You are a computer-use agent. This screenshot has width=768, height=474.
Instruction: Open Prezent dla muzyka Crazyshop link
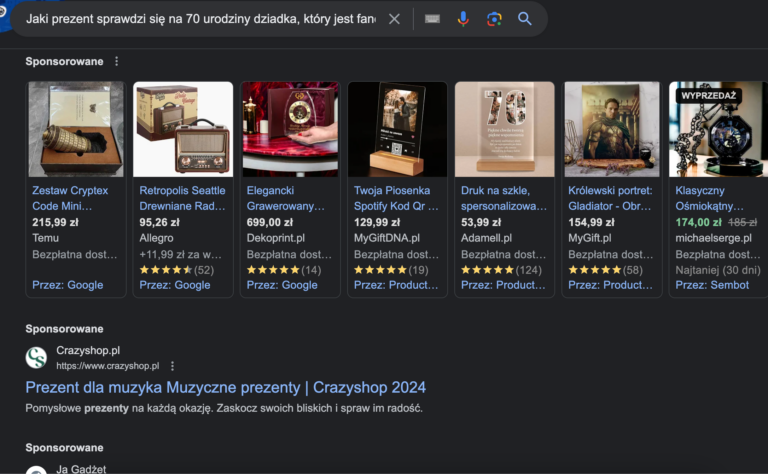[225, 387]
